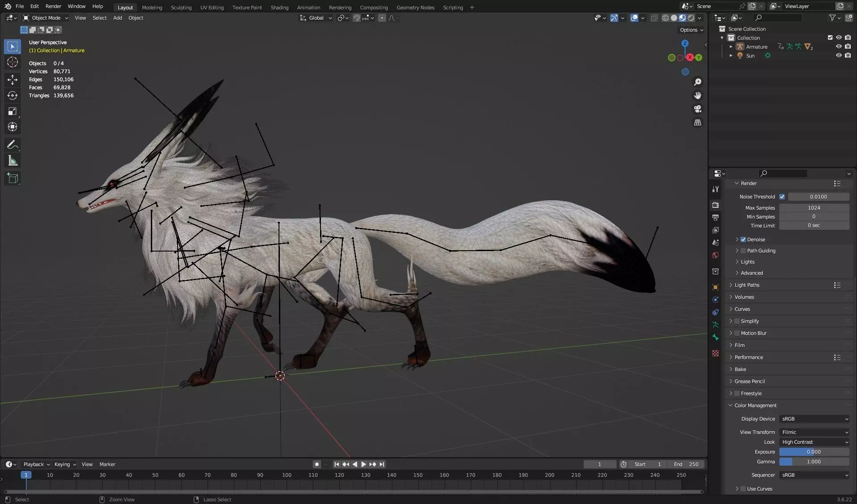Enable the Motion Blur checkbox

coord(737,333)
